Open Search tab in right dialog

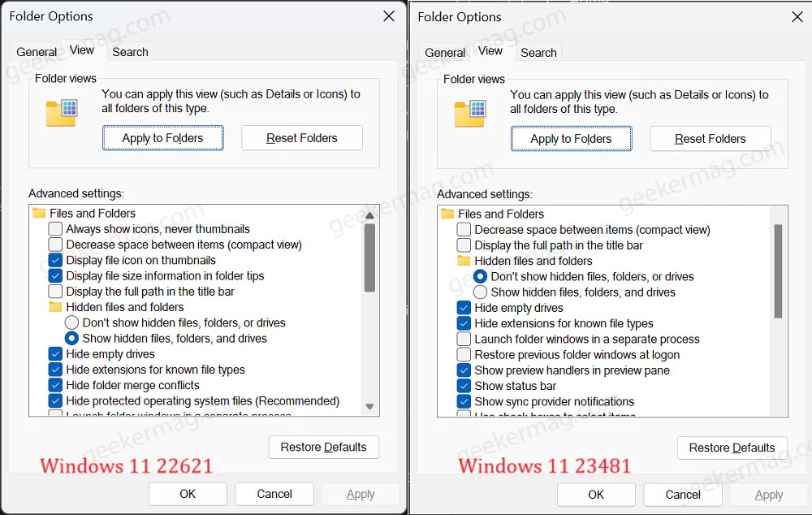coord(538,53)
